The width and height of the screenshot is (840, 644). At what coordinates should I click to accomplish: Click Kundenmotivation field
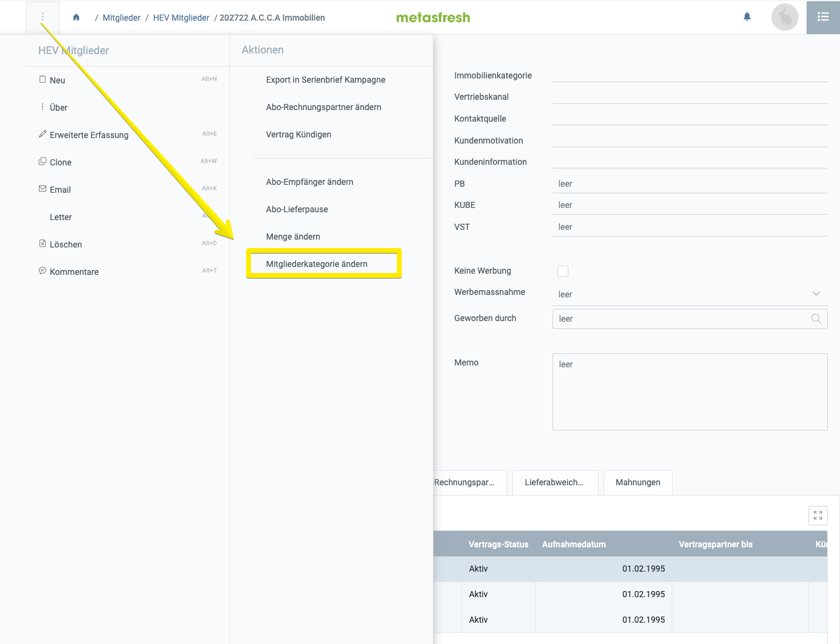690,140
